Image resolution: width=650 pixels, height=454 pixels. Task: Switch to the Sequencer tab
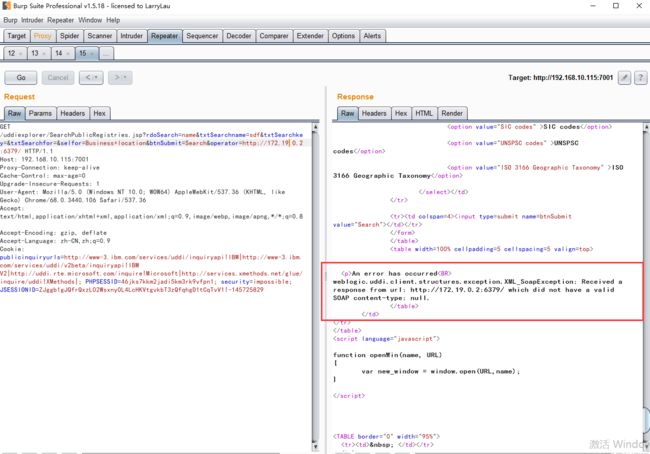[202, 36]
